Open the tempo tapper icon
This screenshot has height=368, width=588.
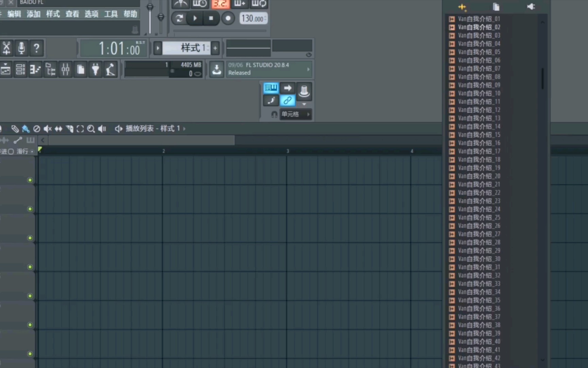110,70
